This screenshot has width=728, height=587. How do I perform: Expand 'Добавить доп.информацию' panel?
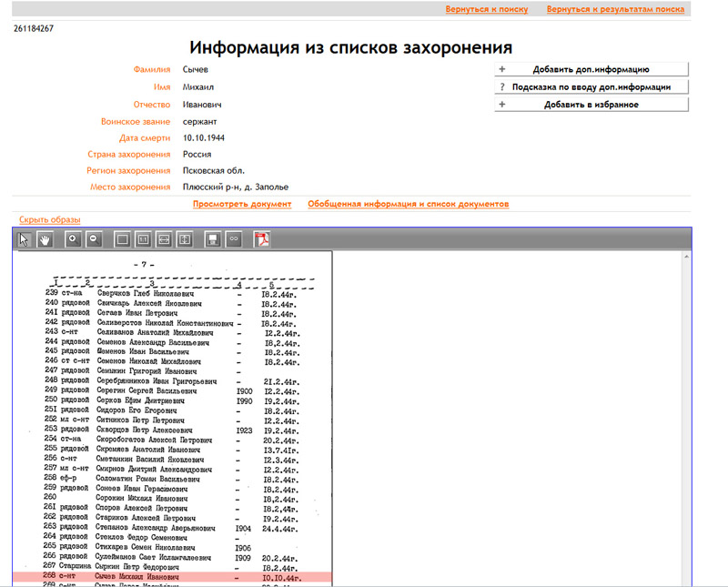[x=591, y=69]
